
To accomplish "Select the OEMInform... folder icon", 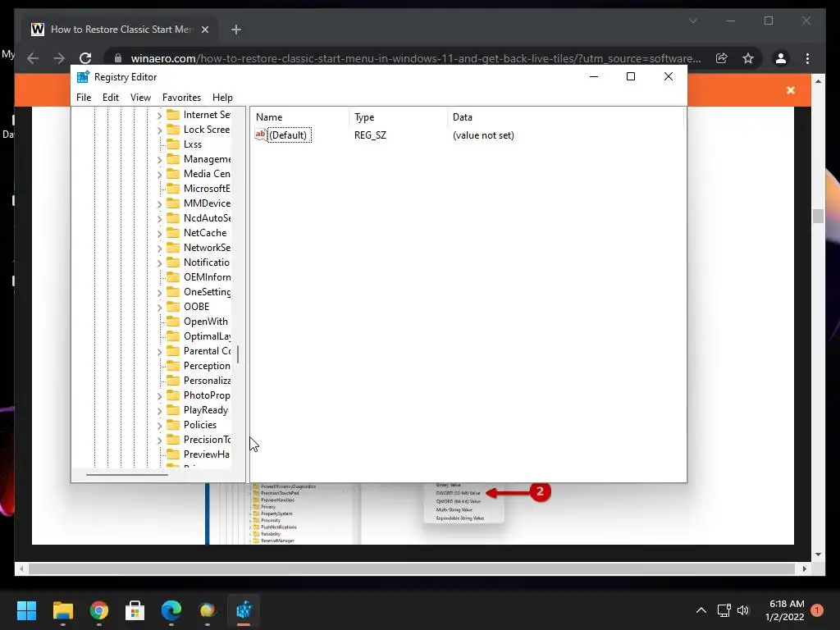I will [173, 277].
